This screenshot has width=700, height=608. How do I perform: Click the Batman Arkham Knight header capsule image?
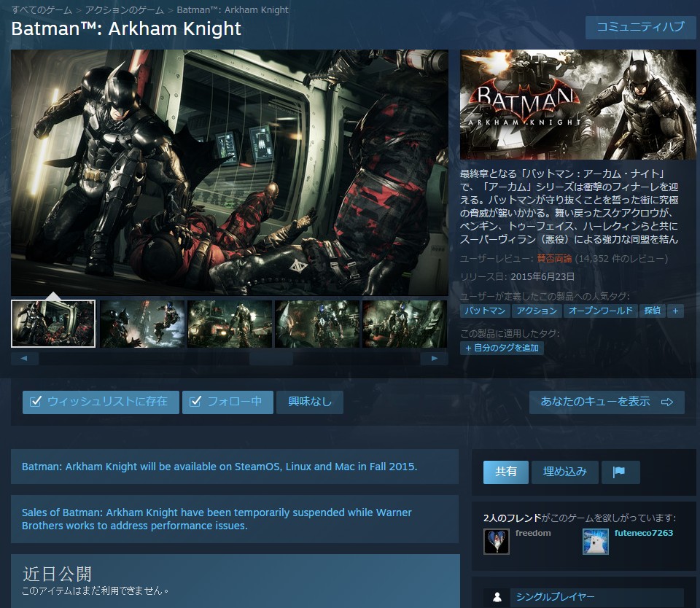click(577, 104)
